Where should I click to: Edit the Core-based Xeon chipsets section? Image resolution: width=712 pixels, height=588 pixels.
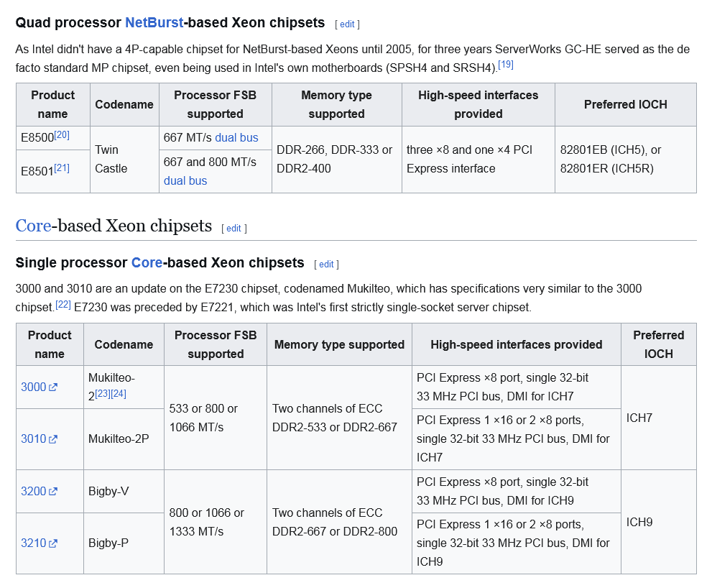234,228
